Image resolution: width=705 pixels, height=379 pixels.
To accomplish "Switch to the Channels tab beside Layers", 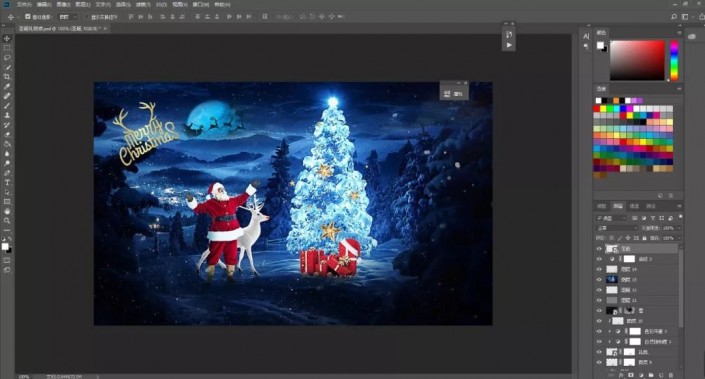I will 634,206.
